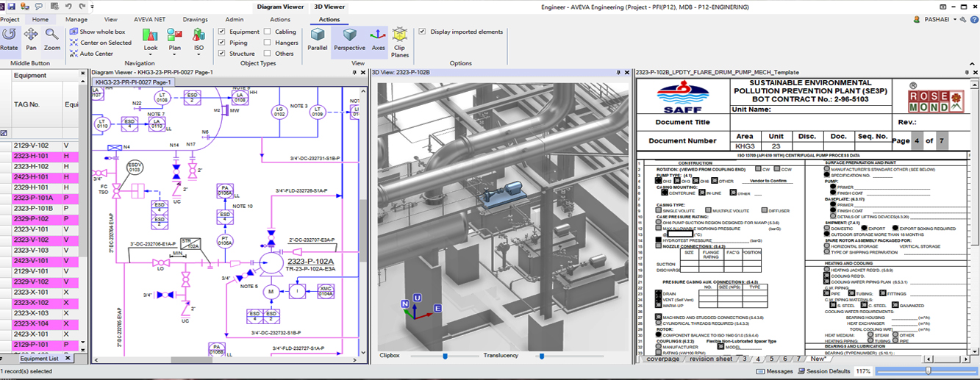Image resolution: width=980 pixels, height=380 pixels.
Task: Toggle Display imported elements checkbox
Action: (422, 32)
